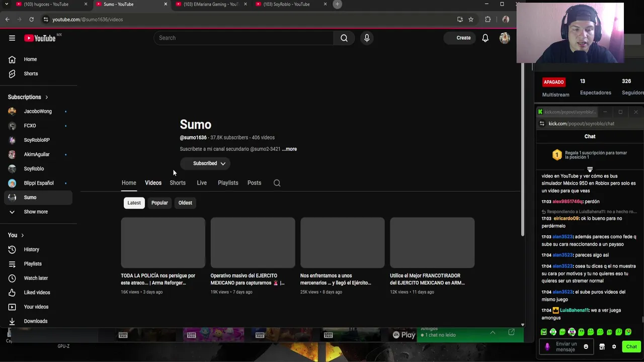
Task: Go to Home in the sidebar
Action: (x=38, y=59)
